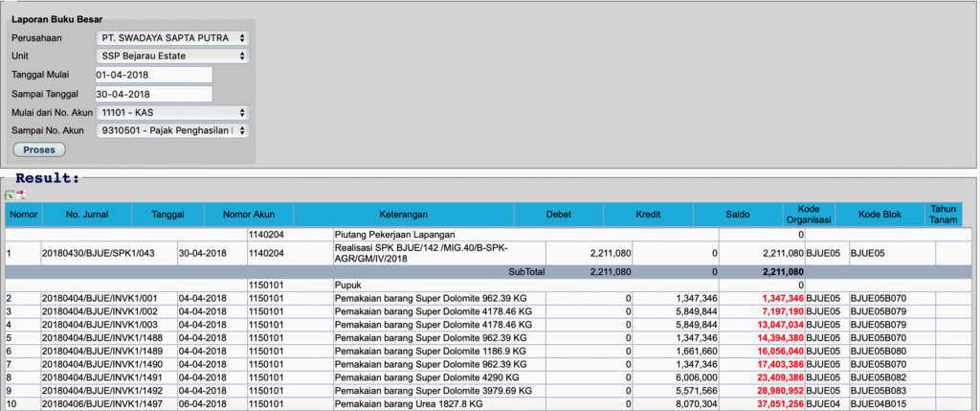Click kredit value 5,571,566
This screenshot has width=980, height=411.
(697, 390)
